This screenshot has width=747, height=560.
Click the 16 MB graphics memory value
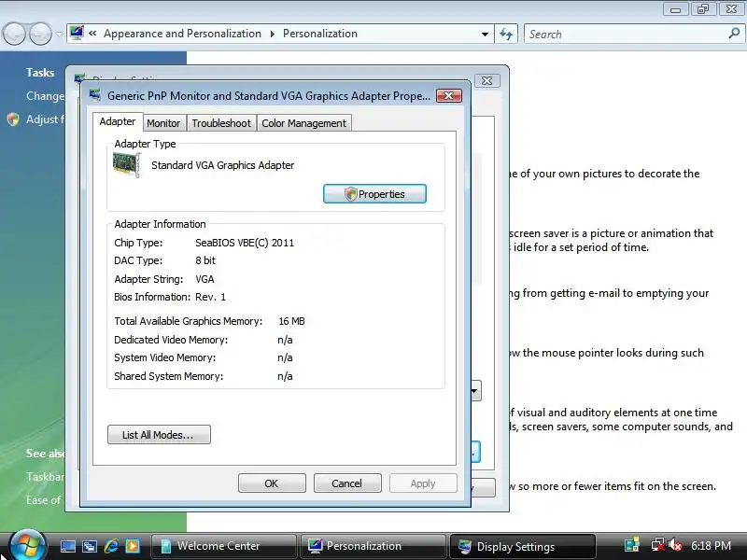[x=291, y=321]
